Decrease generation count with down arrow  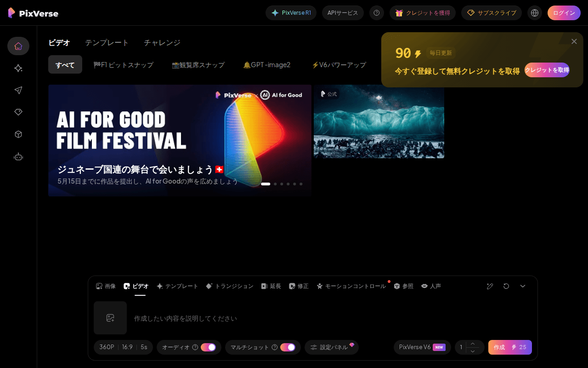[x=473, y=351]
